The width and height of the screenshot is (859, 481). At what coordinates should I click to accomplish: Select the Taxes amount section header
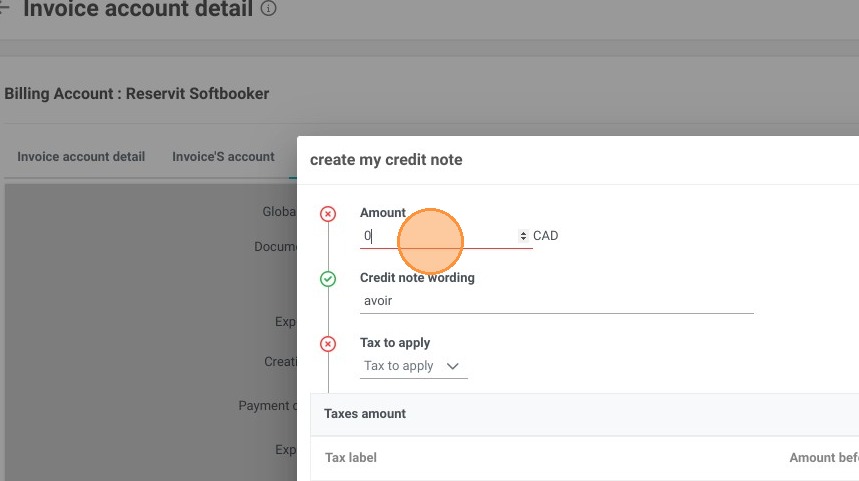tap(365, 414)
